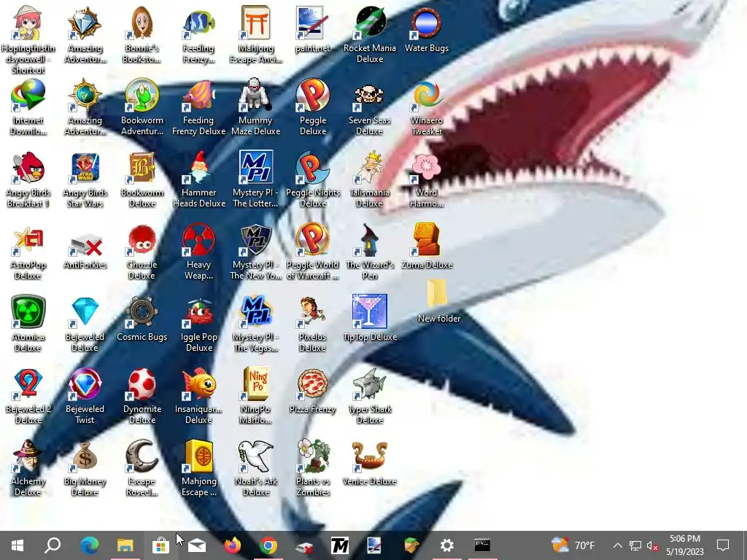Select Bonnie's Bookstore desktop icon

[x=142, y=23]
